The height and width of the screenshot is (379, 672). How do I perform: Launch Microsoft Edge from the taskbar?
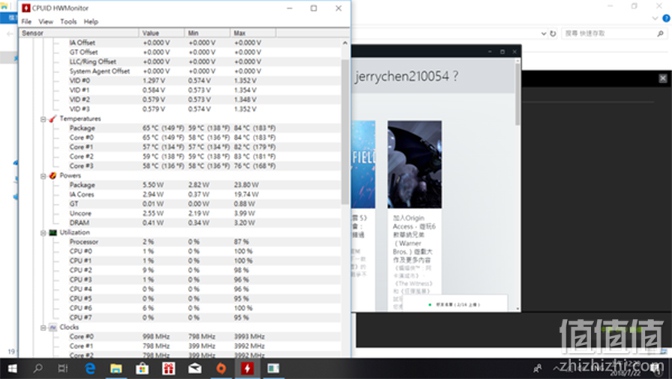click(x=90, y=369)
